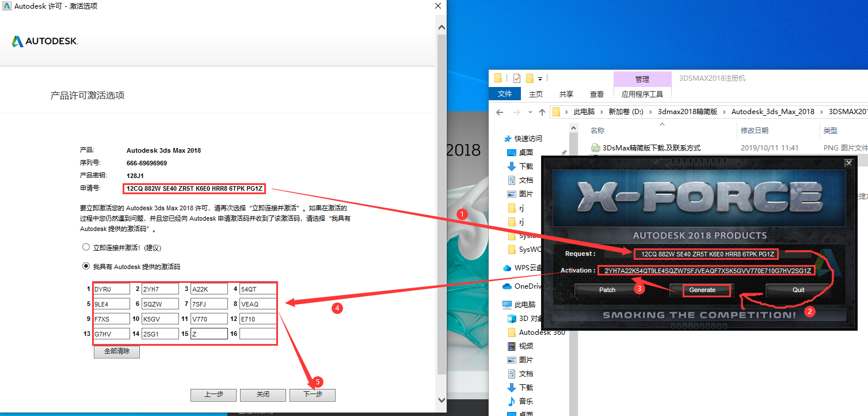Proceed with the 下一步 button
Image resolution: width=868 pixels, height=416 pixels.
pyautogui.click(x=312, y=395)
